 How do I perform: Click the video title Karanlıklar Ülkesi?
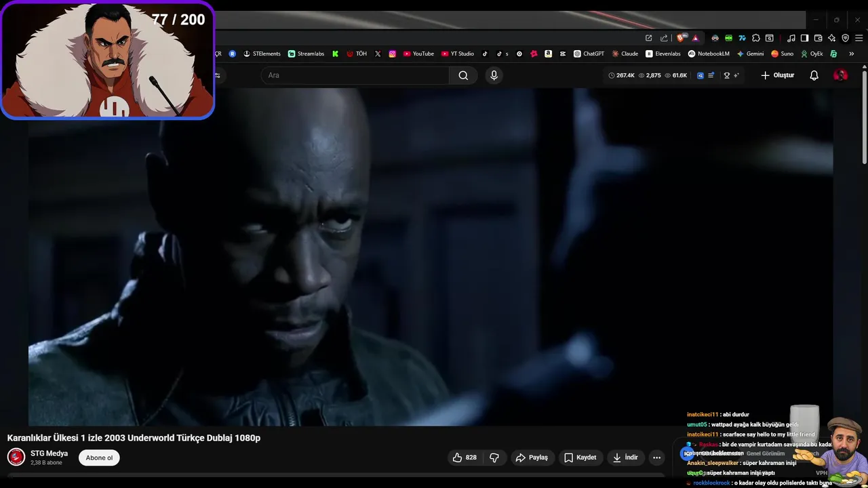pos(134,438)
